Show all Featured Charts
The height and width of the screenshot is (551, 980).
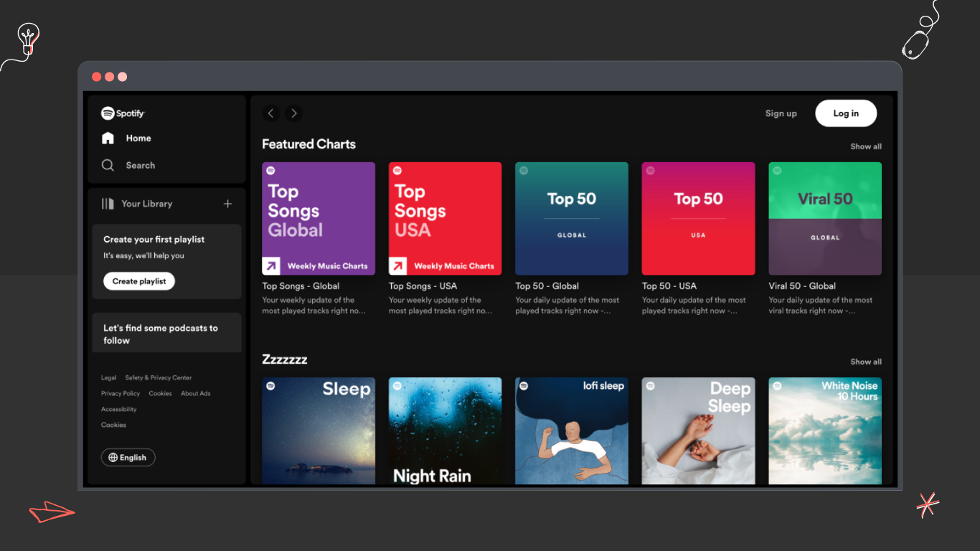click(866, 146)
